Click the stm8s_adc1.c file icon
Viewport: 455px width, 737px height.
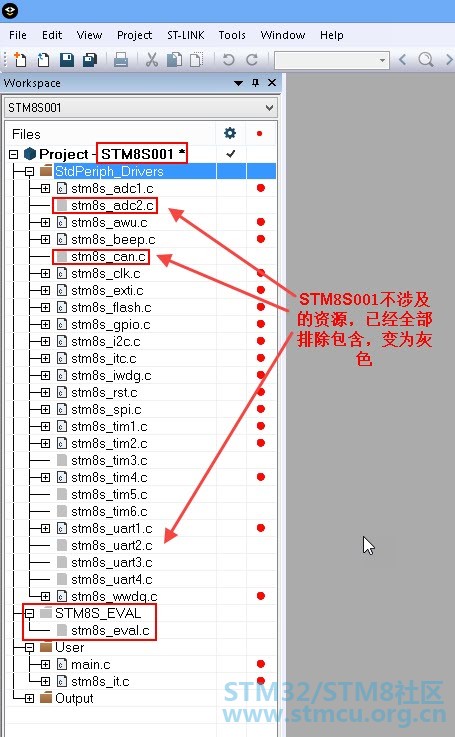click(62, 188)
